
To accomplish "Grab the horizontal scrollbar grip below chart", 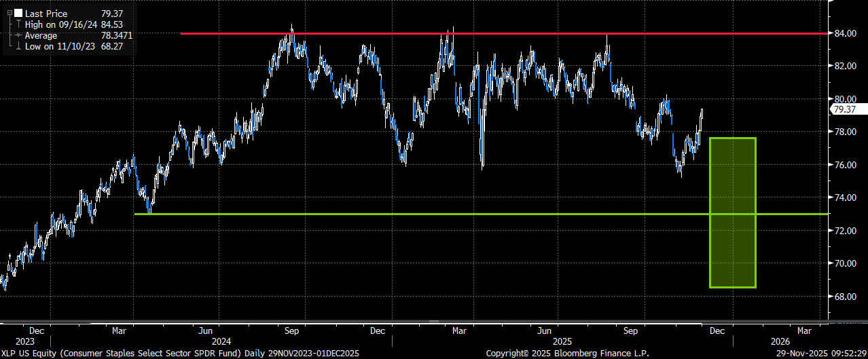I will pos(433,322).
